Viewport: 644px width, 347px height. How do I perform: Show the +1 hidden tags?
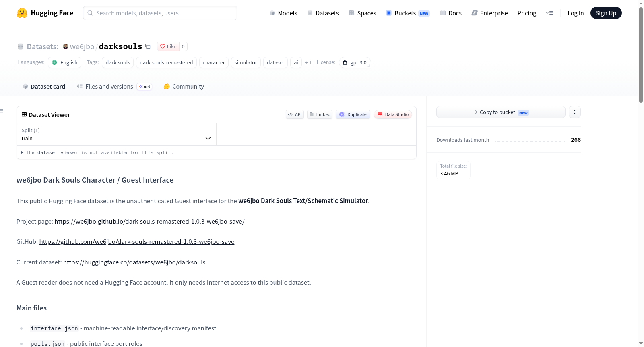pos(308,62)
